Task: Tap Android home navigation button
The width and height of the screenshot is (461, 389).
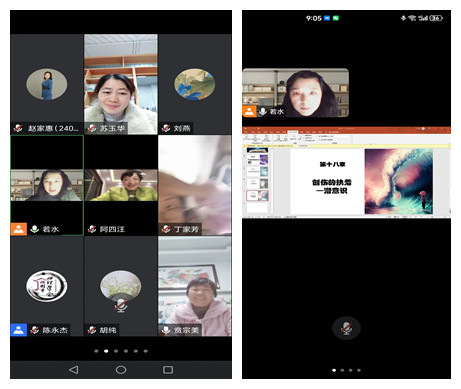Action: tap(121, 370)
